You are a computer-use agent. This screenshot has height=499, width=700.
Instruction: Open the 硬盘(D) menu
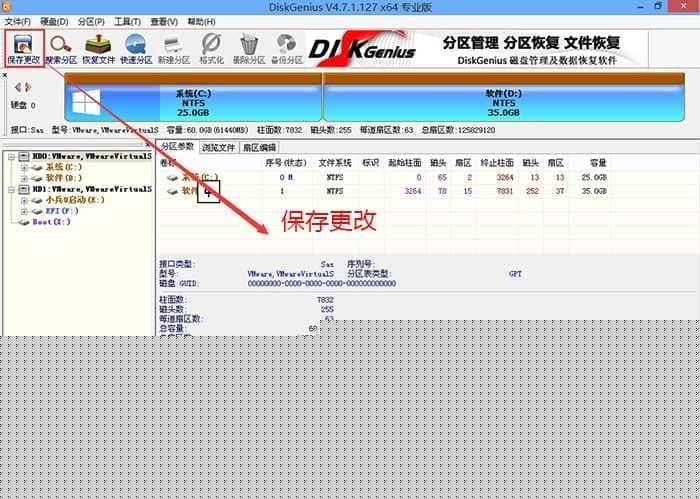(54, 21)
